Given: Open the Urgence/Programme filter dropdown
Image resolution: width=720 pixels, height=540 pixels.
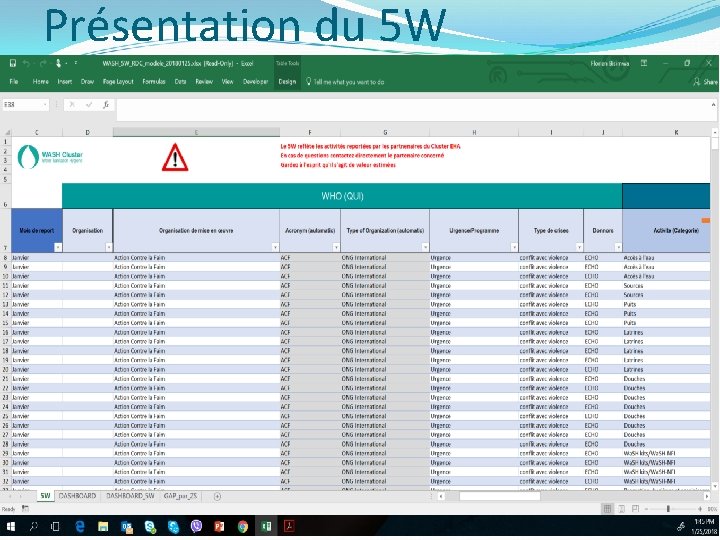Looking at the screenshot, I should (x=514, y=248).
